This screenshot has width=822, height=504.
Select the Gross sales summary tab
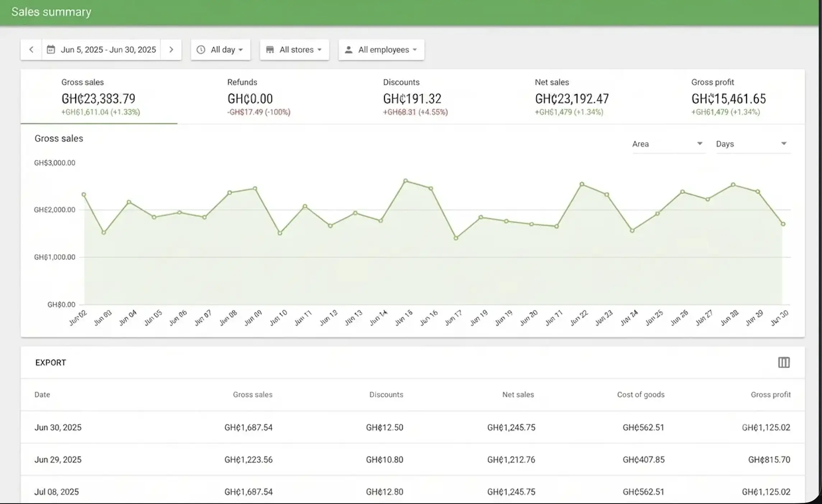tap(99, 97)
